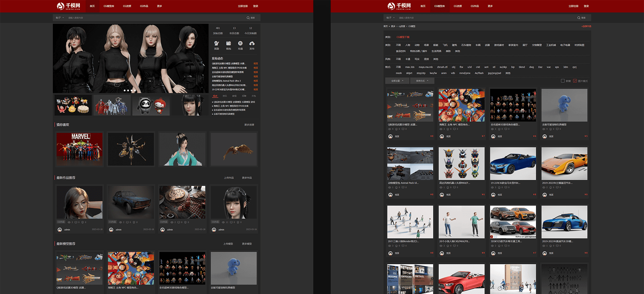Click 更多模型 in 最新模型推荐 section
Image resolution: width=644 pixels, height=294 pixels.
click(x=247, y=244)
